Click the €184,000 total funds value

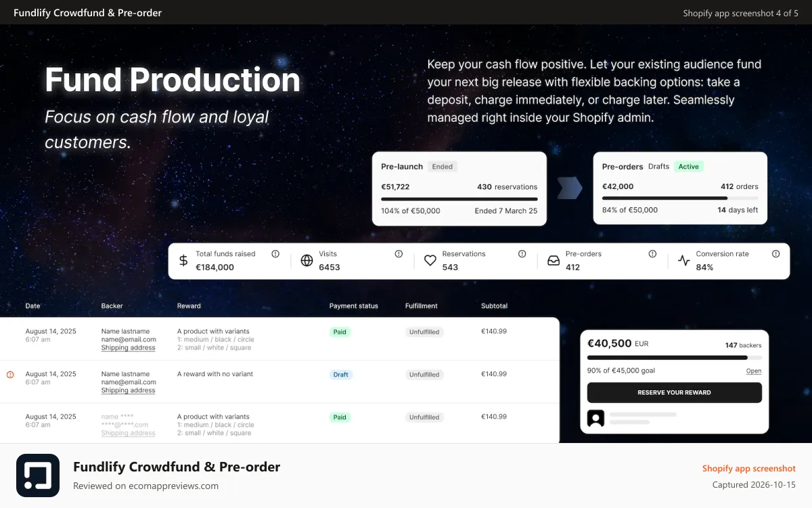215,268
